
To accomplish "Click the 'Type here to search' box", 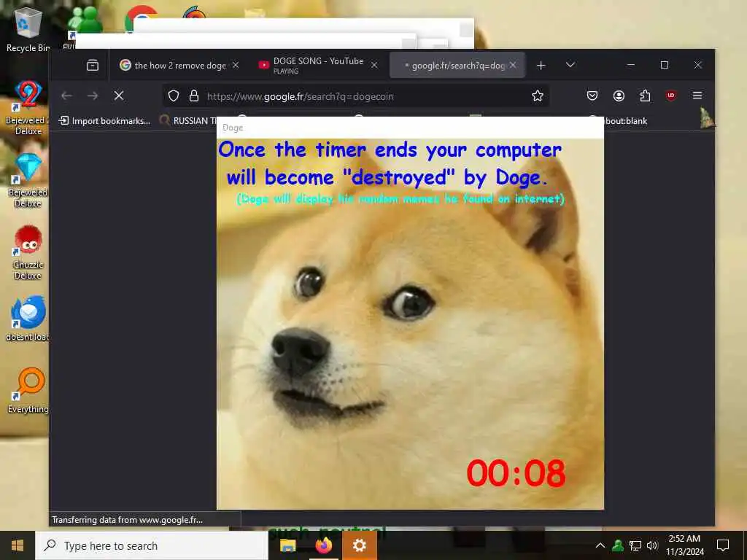I will click(152, 545).
